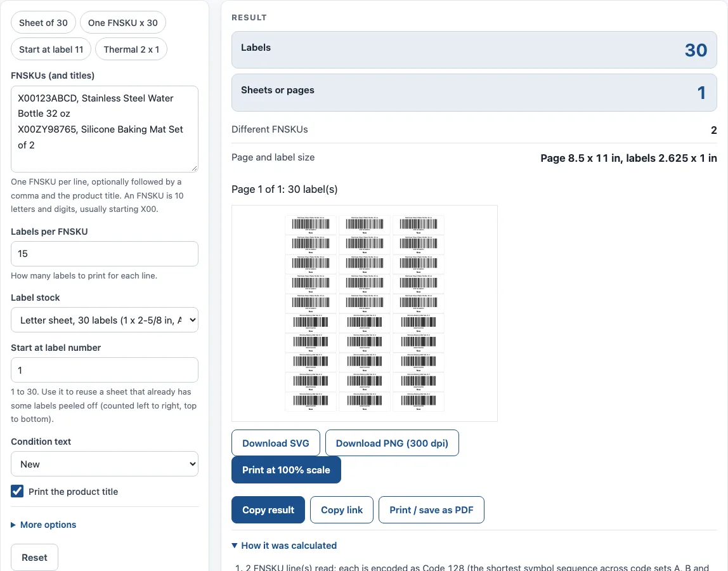The width and height of the screenshot is (728, 571).
Task: Uncheck Print the product title
Action: coord(17,491)
